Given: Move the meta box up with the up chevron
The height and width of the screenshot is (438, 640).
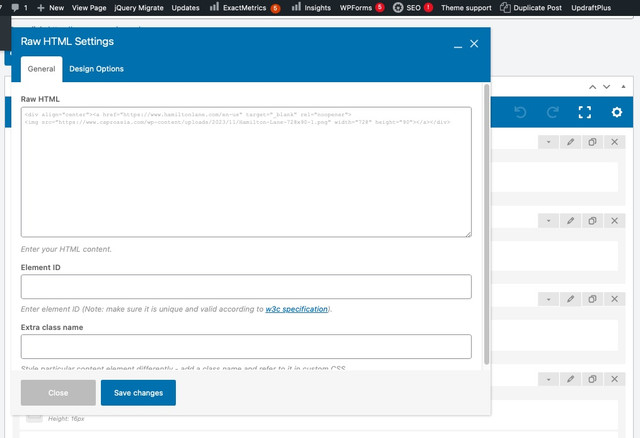Looking at the screenshot, I should point(593,87).
